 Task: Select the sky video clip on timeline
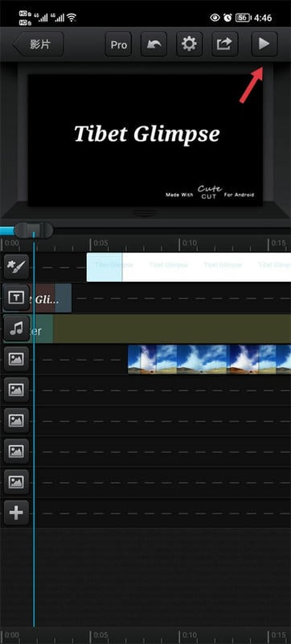(x=210, y=359)
